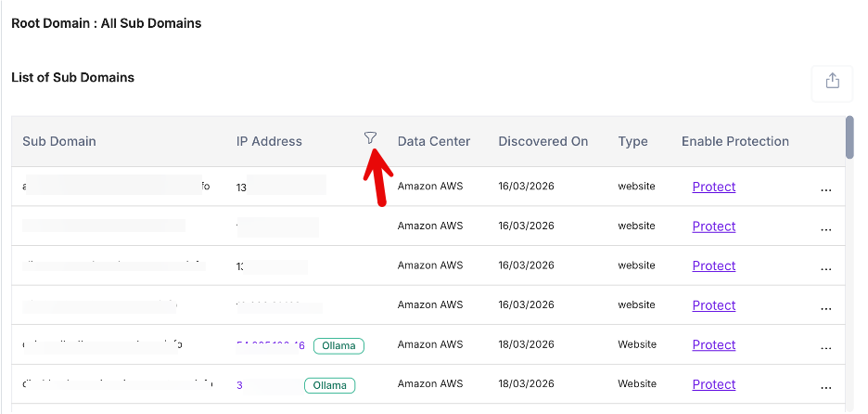
Task: Click the first Ollama tag badge
Action: tap(338, 345)
